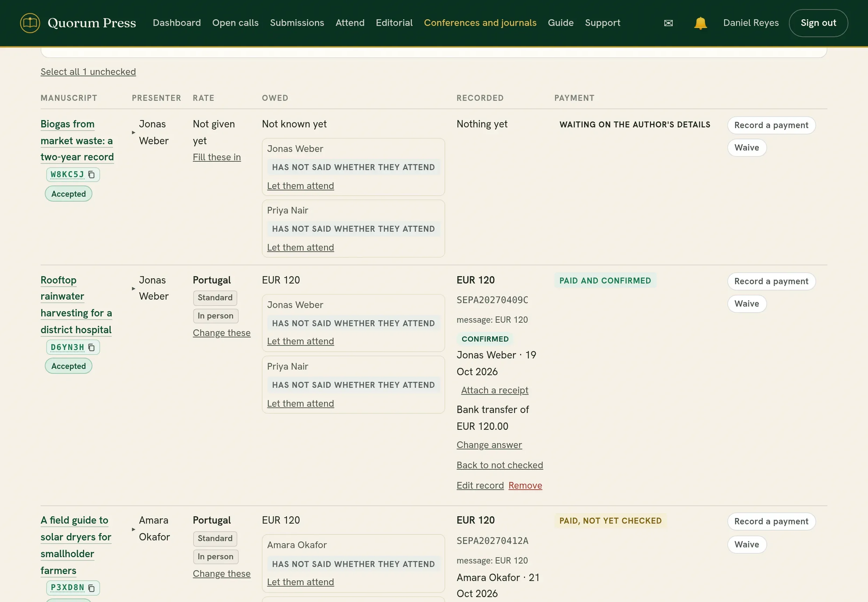Attach a receipt to SEPA20270409C payment
This screenshot has height=602, width=868.
pos(495,390)
